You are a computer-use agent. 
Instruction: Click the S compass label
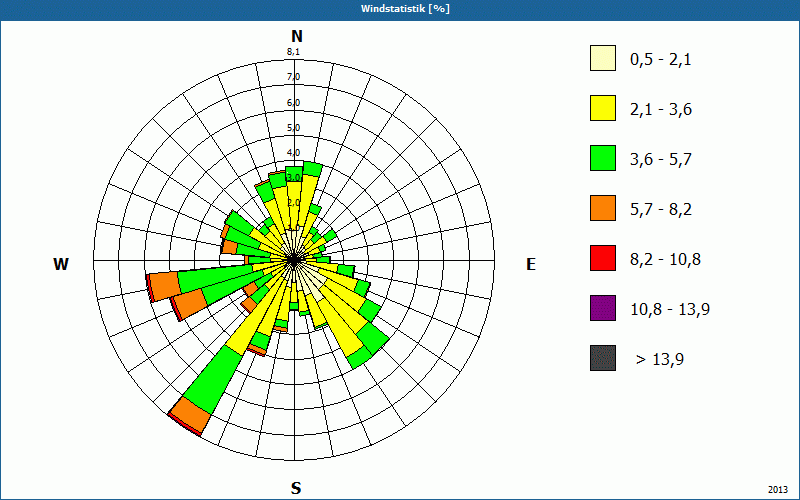[x=296, y=488]
